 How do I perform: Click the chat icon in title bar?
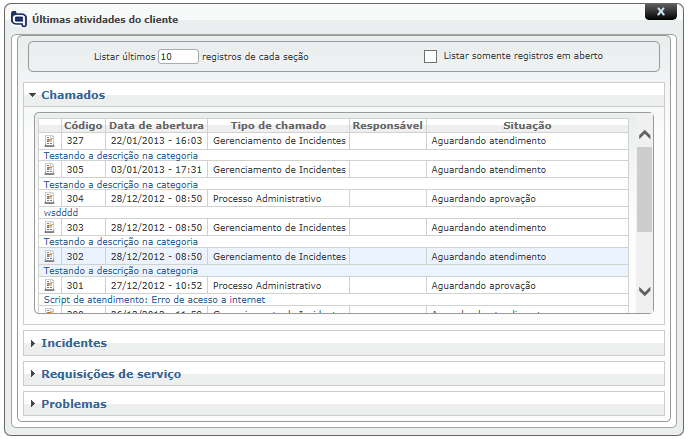(x=19, y=18)
